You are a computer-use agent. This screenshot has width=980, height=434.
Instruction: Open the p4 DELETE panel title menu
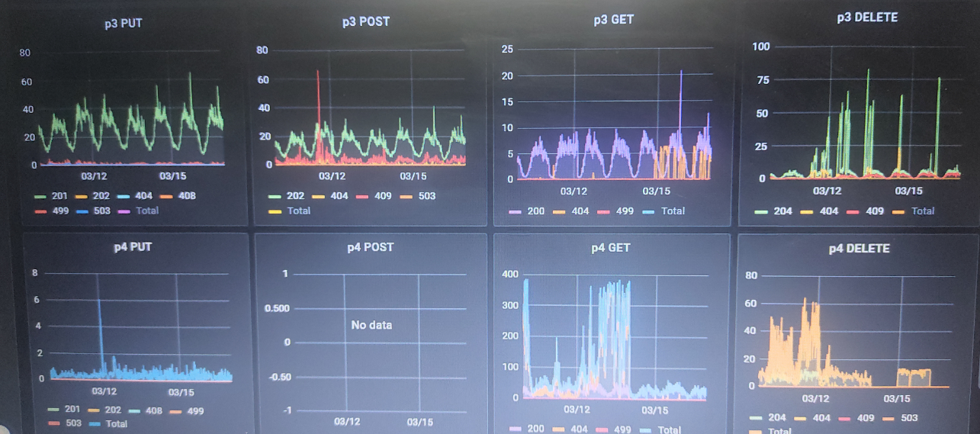tap(859, 249)
